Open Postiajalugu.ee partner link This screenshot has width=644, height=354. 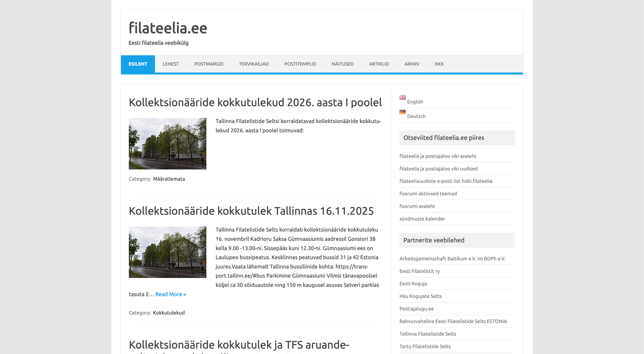pos(416,309)
